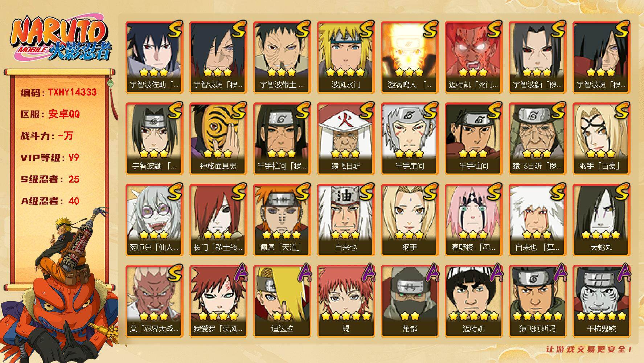This screenshot has height=363, width=644.
Task: Click the 迪达拉 A-rank ninja card
Action: tap(282, 301)
